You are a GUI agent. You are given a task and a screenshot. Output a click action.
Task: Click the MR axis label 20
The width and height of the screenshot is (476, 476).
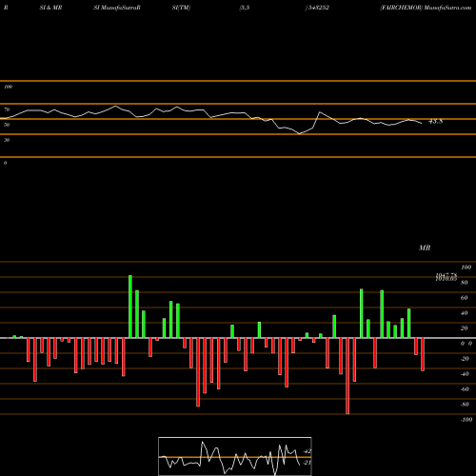coord(465,328)
